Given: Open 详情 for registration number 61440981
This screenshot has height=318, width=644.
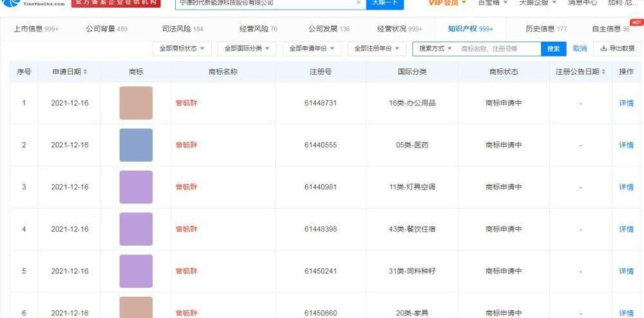Looking at the screenshot, I should 626,187.
